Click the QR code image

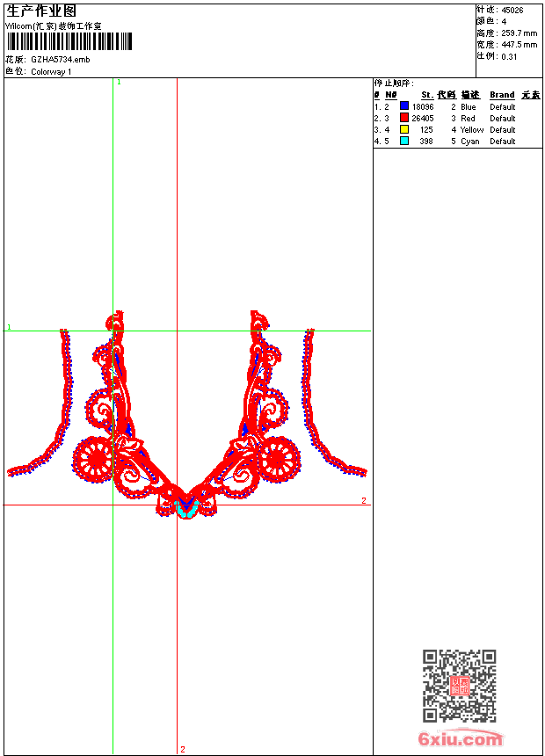(x=459, y=686)
